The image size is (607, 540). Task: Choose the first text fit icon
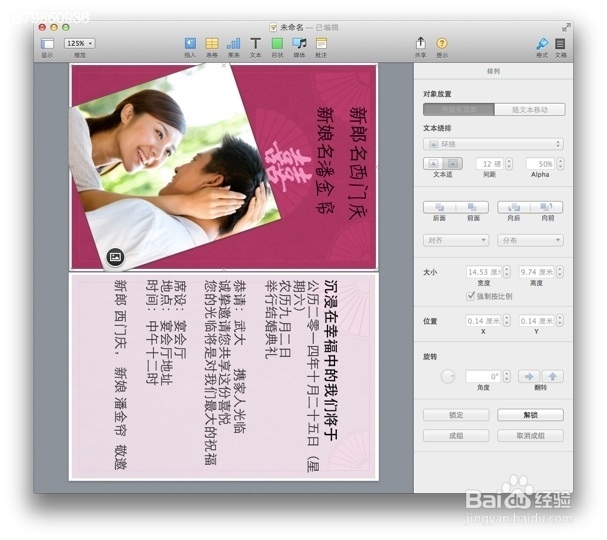(x=434, y=163)
